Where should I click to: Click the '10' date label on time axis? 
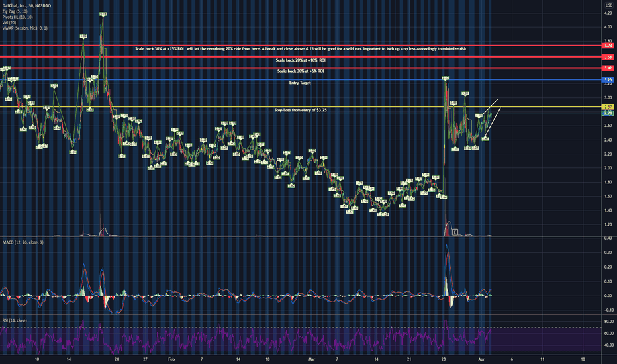coord(37,359)
